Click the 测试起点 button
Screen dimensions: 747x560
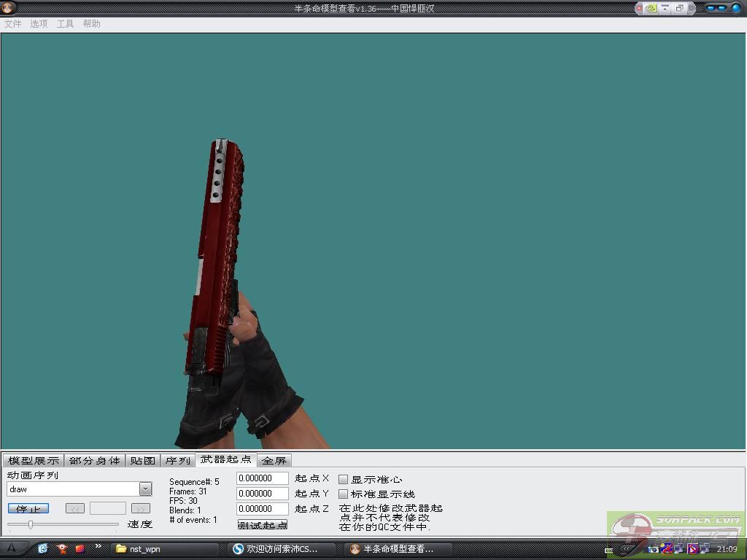point(263,525)
